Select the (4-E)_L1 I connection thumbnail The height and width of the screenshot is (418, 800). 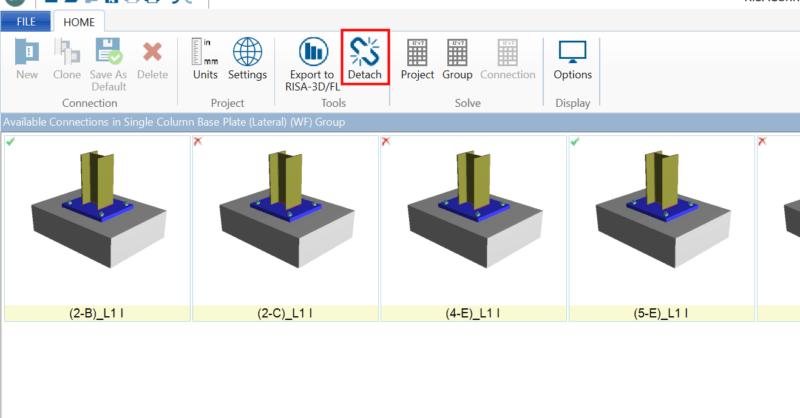click(472, 218)
